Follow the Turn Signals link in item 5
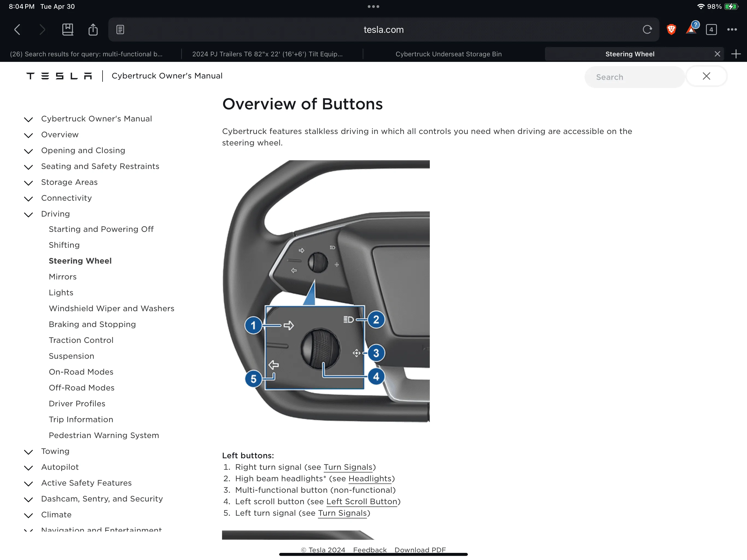This screenshot has width=747, height=560. tap(342, 513)
